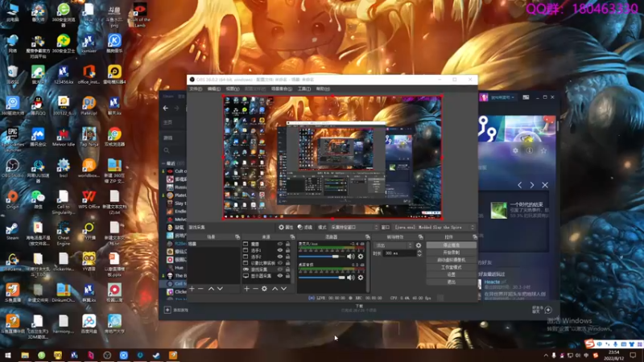644x362 pixels.
Task: Open the WPS Office desktop icon
Action: pos(89,200)
